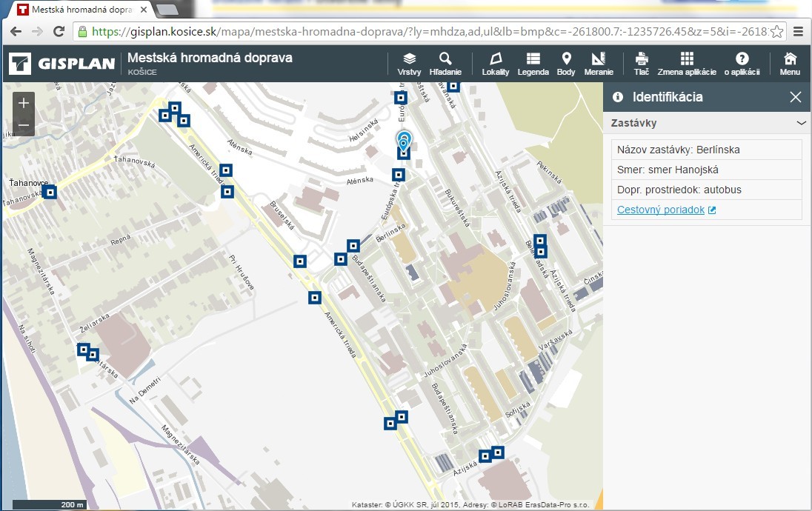Reload the page in browser
The image size is (812, 511).
pyautogui.click(x=59, y=32)
